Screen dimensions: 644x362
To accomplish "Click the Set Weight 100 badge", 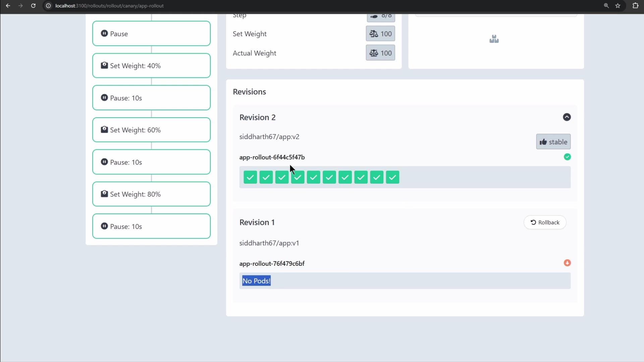I will (x=380, y=34).
